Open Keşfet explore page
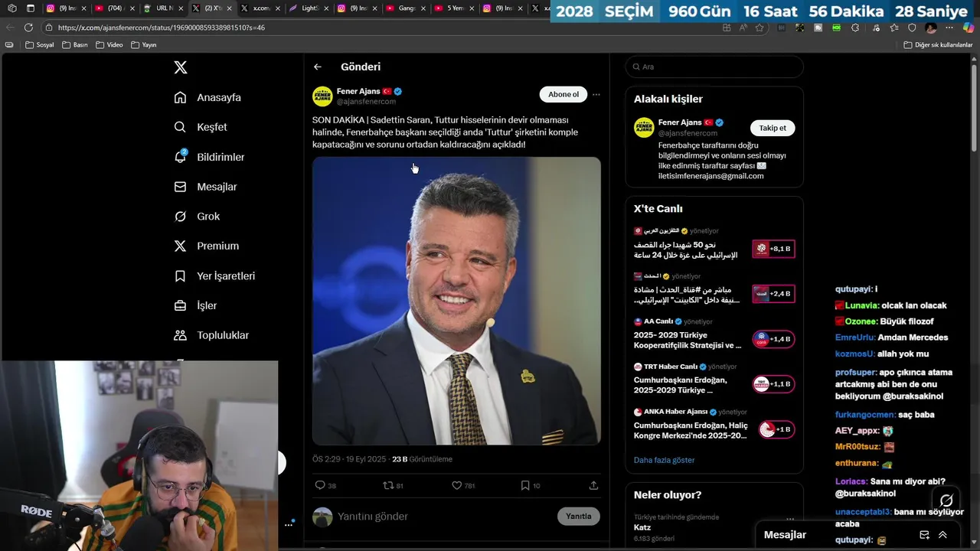Viewport: 980px width, 551px height. pyautogui.click(x=201, y=127)
